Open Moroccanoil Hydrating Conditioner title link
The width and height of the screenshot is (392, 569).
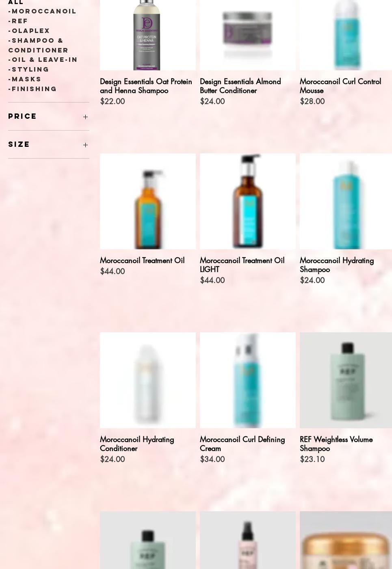tap(137, 444)
